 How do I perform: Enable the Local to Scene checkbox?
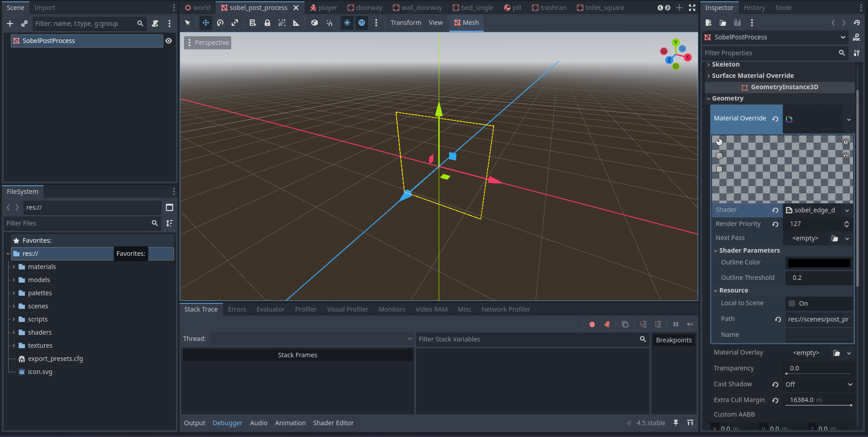click(792, 303)
